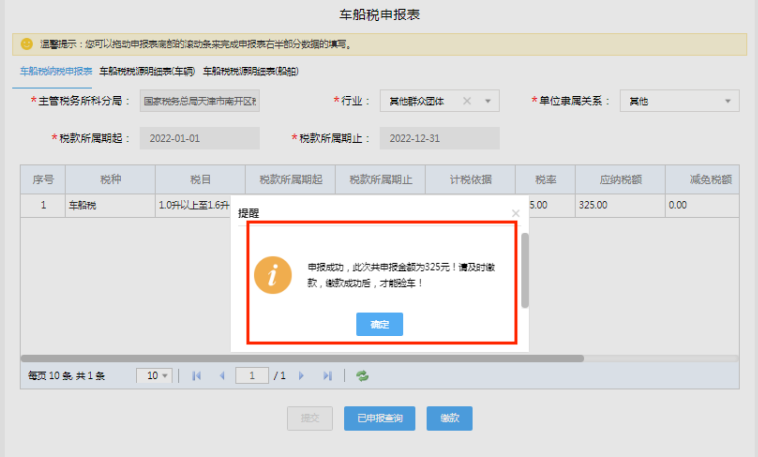
Task: Click the 减免税额 column header
Action: point(702,179)
